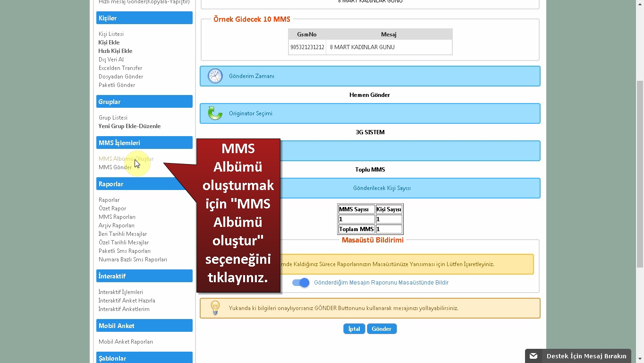
Task: Click Destek İçin Mesaj Bırakın bar
Action: pyautogui.click(x=586, y=356)
